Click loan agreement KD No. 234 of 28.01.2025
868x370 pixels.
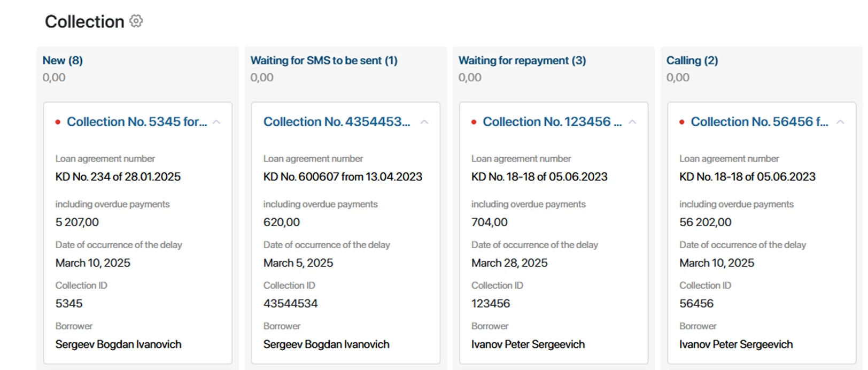click(x=118, y=177)
